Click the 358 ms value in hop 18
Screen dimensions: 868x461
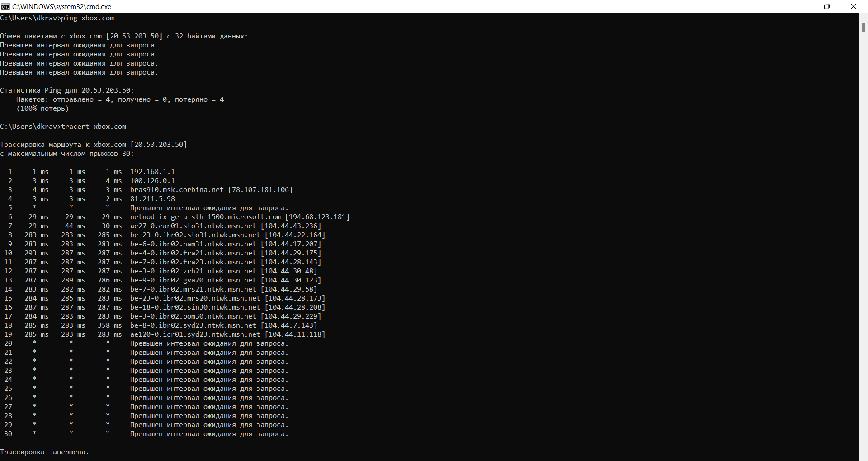click(110, 325)
